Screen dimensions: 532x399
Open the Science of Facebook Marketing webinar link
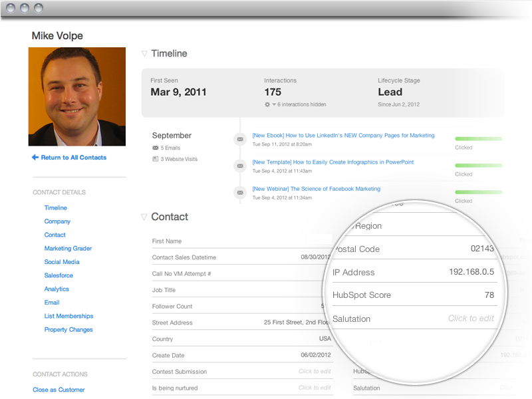317,189
